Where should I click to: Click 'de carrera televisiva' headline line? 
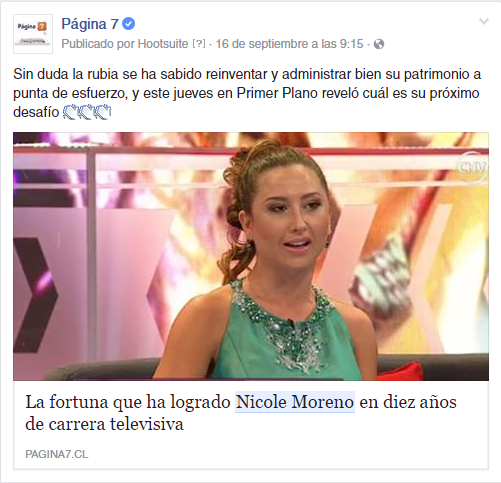pyautogui.click(x=104, y=424)
